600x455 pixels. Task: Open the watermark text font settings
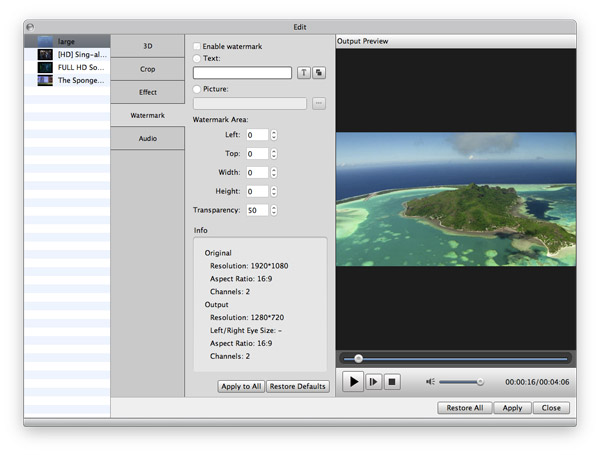303,73
